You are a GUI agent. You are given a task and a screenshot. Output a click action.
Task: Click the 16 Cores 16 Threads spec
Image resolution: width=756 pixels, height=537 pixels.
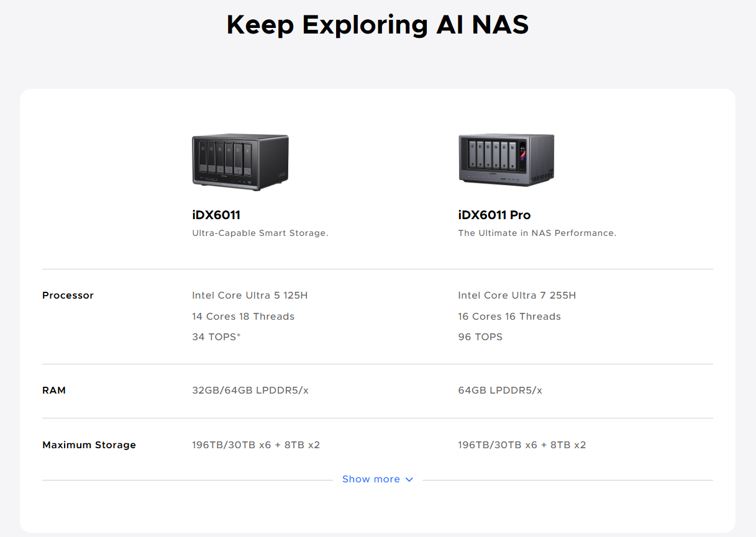pos(509,317)
